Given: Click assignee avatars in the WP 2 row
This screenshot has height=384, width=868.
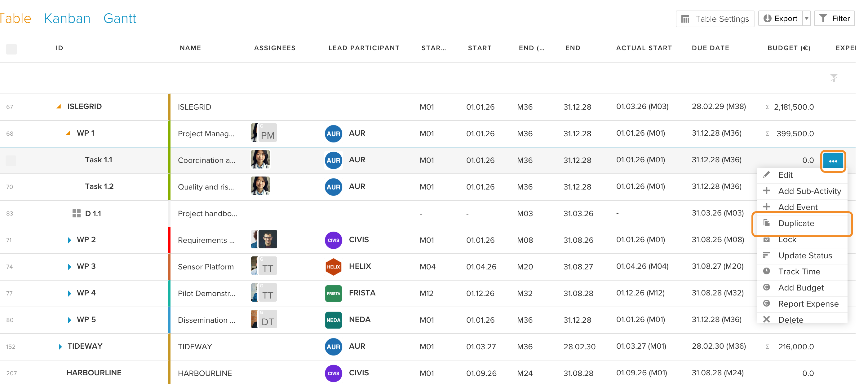Looking at the screenshot, I should click(264, 239).
